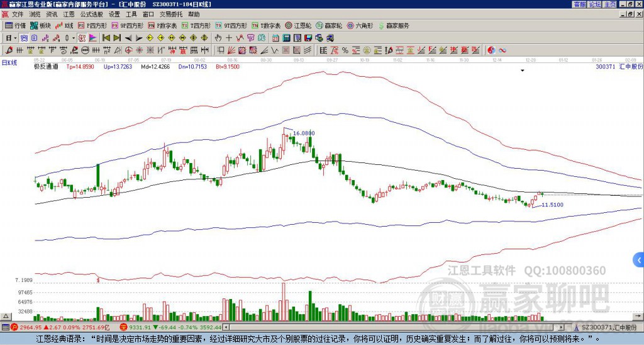This screenshot has height=345, width=644.
Task: Open the 窗口 menu
Action: 148,14
